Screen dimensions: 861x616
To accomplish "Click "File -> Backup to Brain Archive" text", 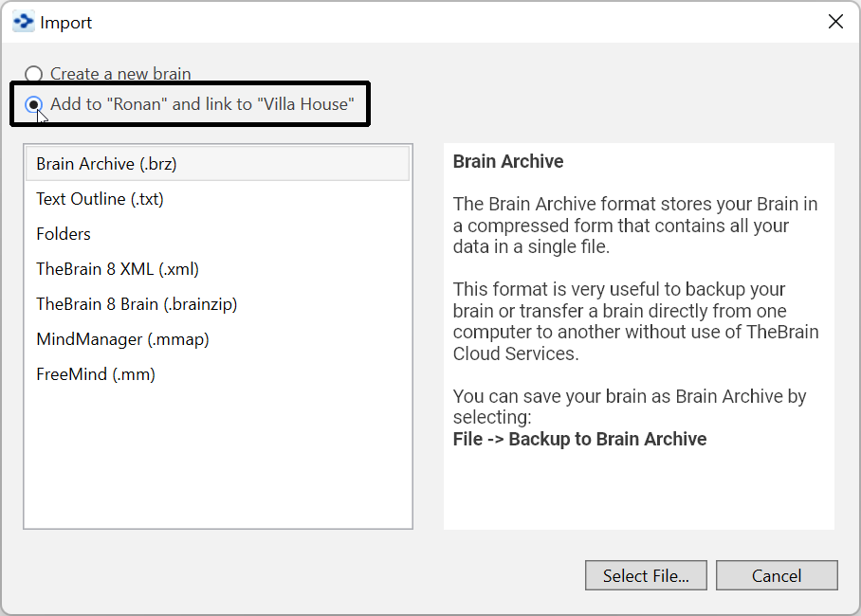I will 579,439.
